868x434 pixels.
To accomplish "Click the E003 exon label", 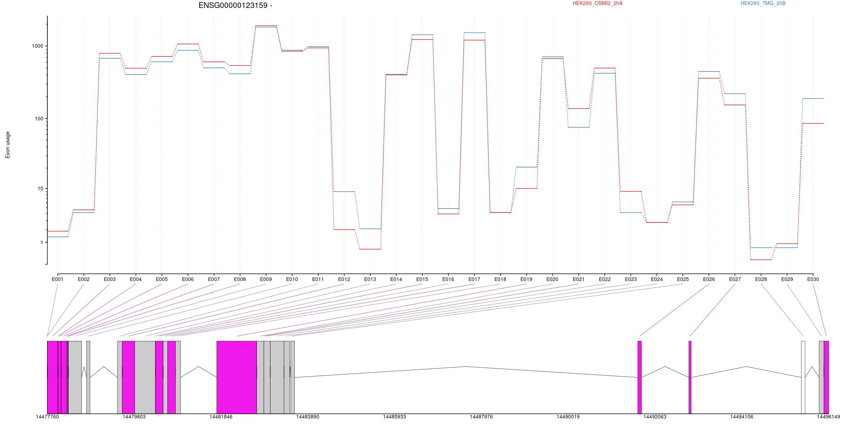I will coord(110,279).
